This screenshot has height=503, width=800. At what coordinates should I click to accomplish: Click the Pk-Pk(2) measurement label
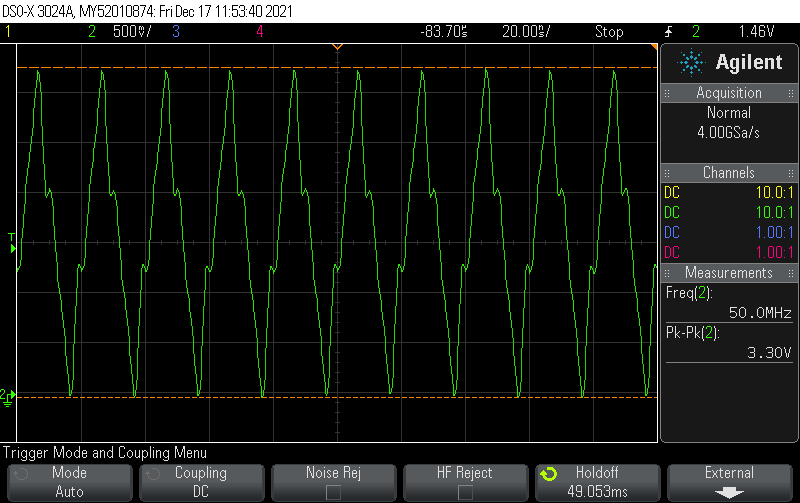(692, 333)
